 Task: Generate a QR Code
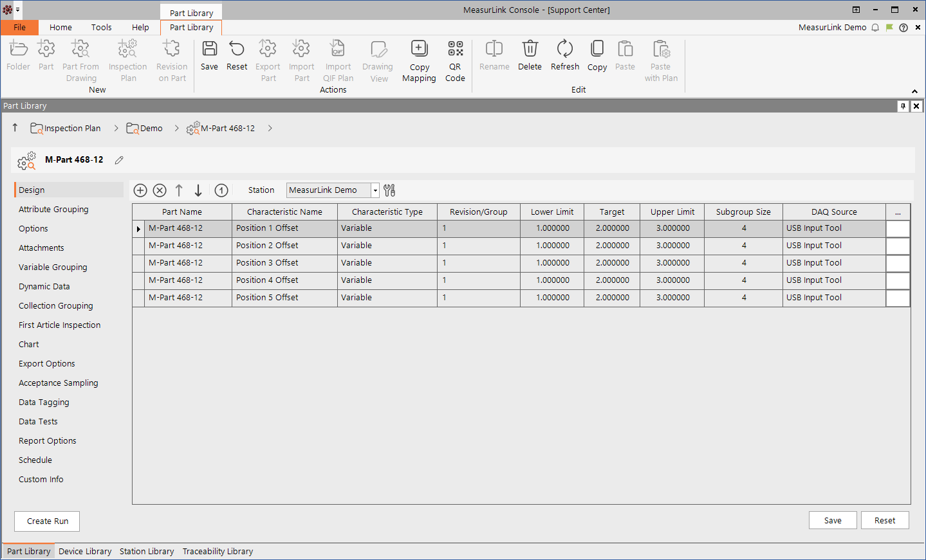click(x=456, y=49)
